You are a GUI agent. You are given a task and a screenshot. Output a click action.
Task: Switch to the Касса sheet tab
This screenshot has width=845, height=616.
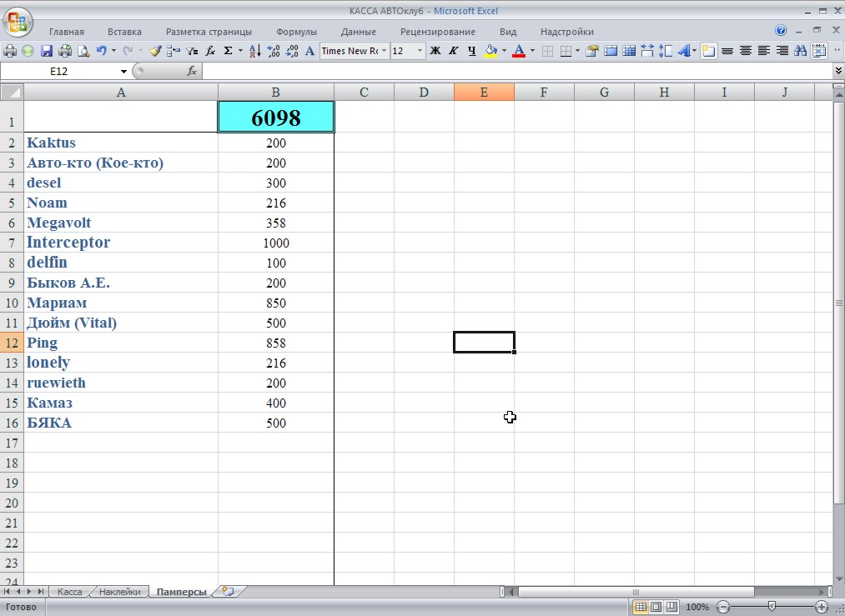tap(70, 592)
